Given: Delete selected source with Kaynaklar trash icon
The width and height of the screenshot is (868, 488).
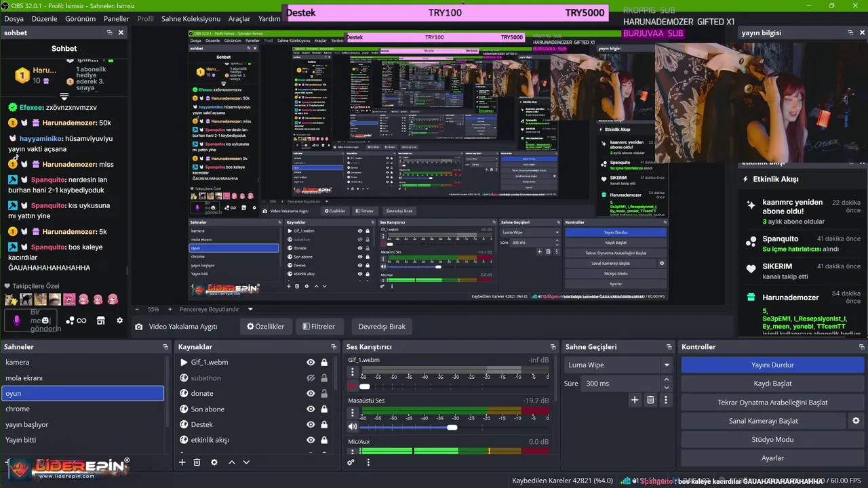Looking at the screenshot, I should (x=197, y=462).
